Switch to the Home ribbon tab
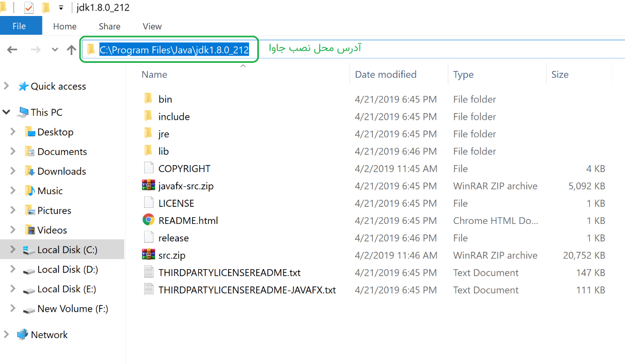 tap(65, 26)
